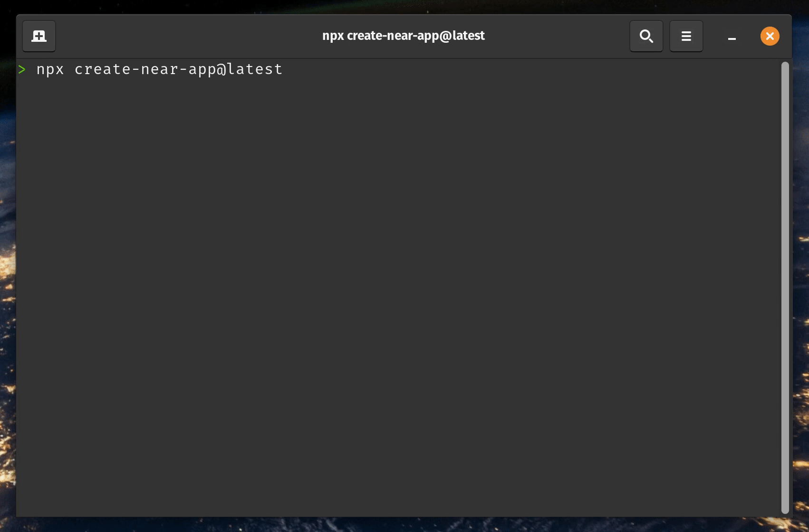Click the window title text in header

click(403, 36)
